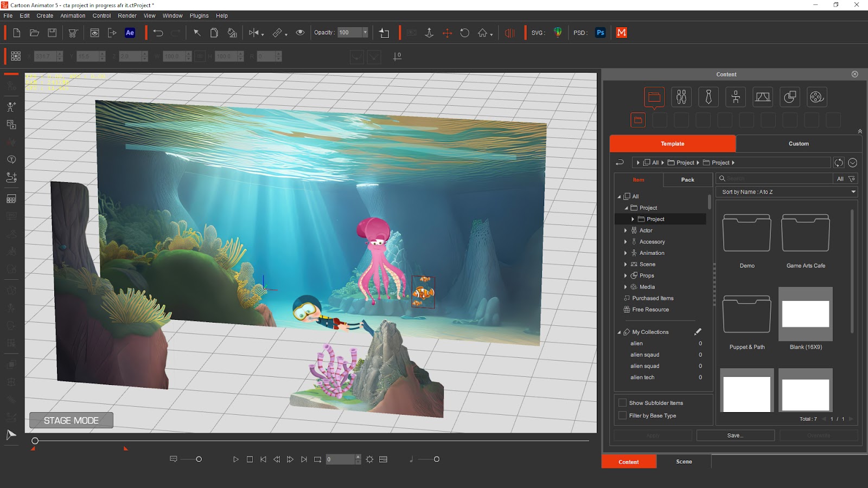The width and height of the screenshot is (868, 488).
Task: Select the Scene (curtain) category icon
Action: click(x=762, y=97)
